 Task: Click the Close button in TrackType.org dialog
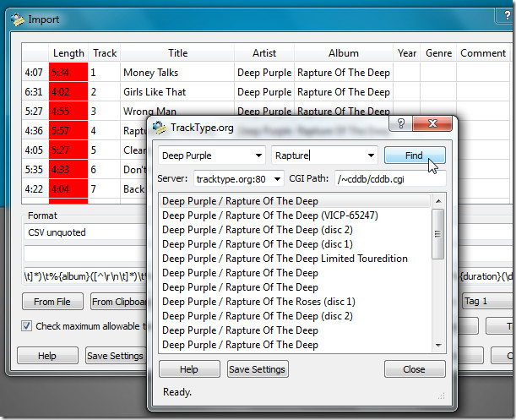pos(415,369)
